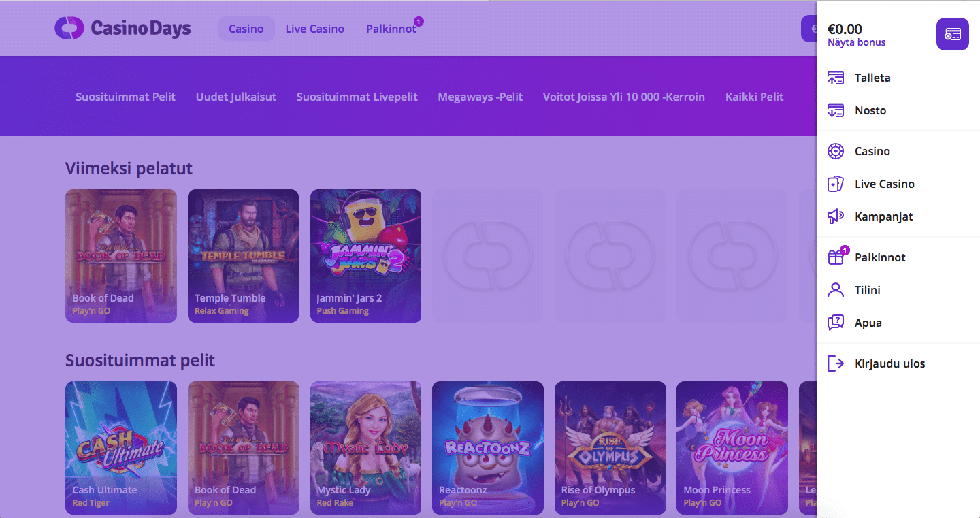Screen dimensions: 980x518
Task: Select the Suosituimmat Pelit category
Action: coord(125,97)
